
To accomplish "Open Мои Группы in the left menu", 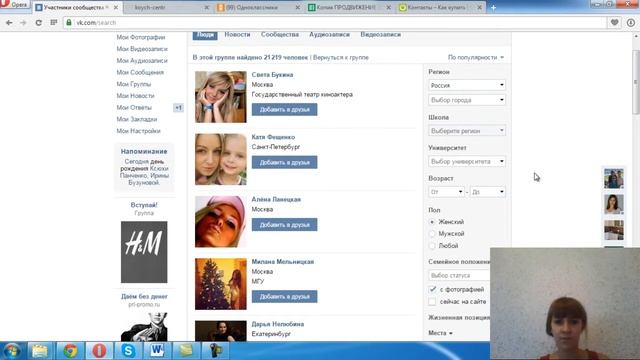I will point(134,84).
